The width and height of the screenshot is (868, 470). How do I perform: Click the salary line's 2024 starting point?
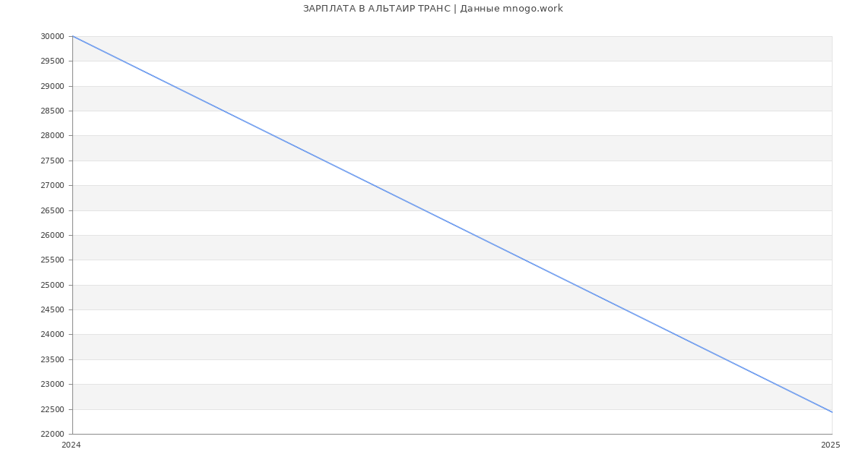pos(73,36)
